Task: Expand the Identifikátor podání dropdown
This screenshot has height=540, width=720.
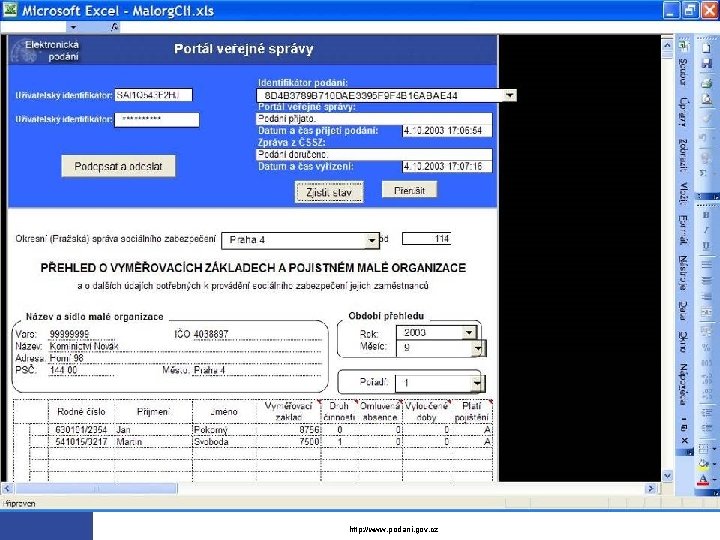Action: [x=510, y=96]
